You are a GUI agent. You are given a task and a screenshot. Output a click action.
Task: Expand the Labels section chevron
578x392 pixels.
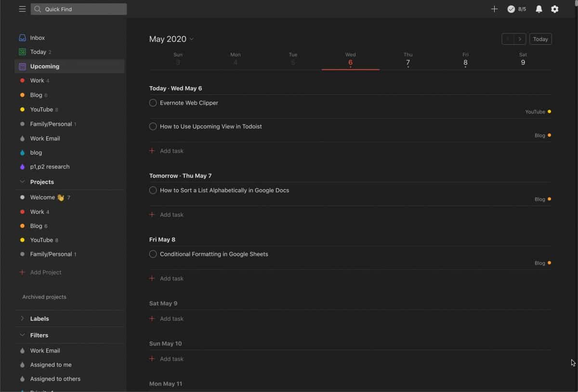tap(22, 318)
